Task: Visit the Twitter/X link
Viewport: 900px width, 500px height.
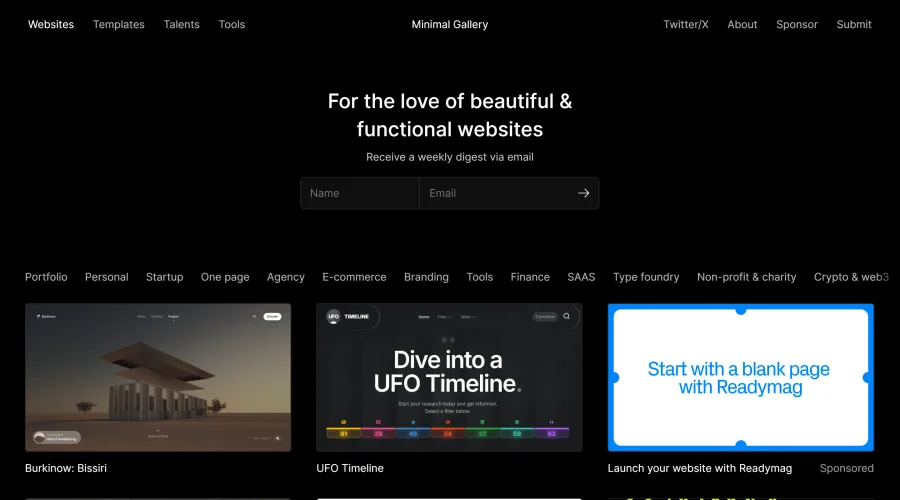Action: (686, 25)
